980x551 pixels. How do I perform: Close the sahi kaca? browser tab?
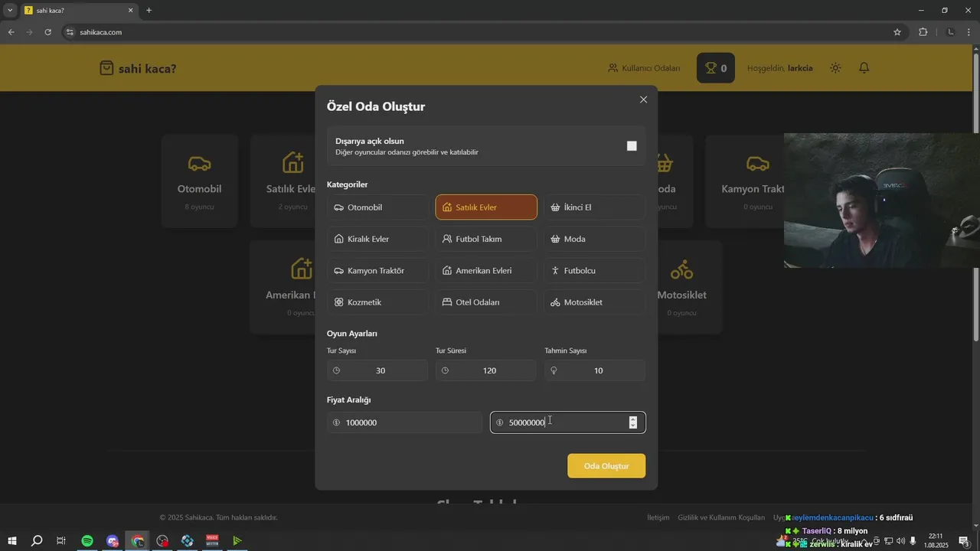[x=130, y=11]
